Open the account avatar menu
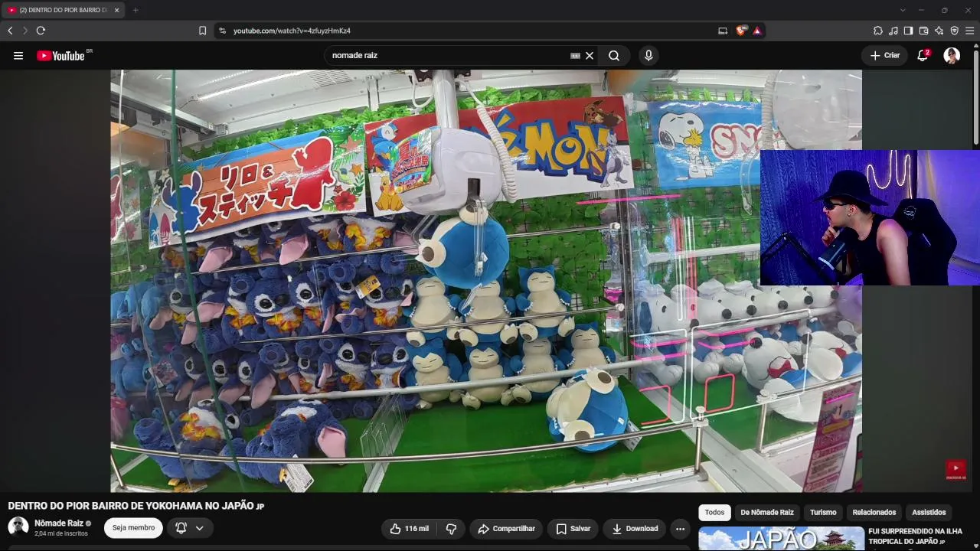Screen dimensions: 980x551 952,55
